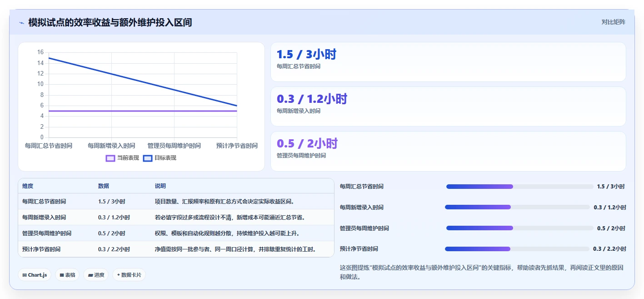
Task: Click chart axis label 预计净节省时间
Action: point(237,146)
